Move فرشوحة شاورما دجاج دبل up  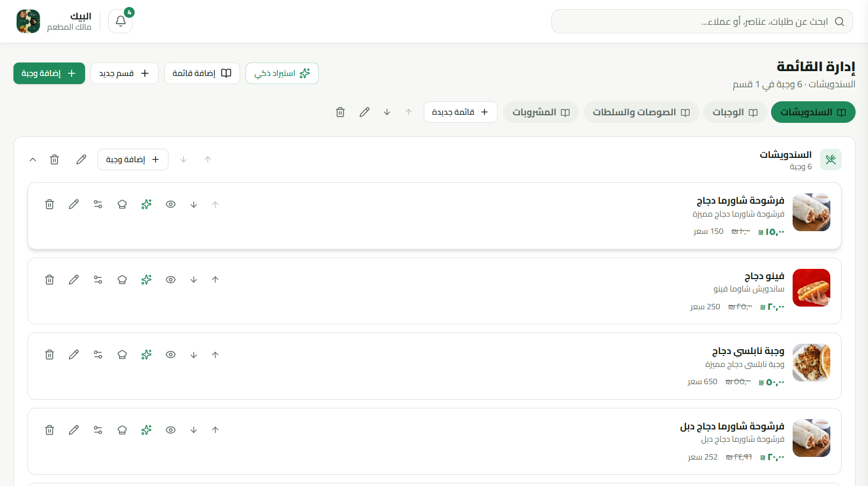coord(215,430)
